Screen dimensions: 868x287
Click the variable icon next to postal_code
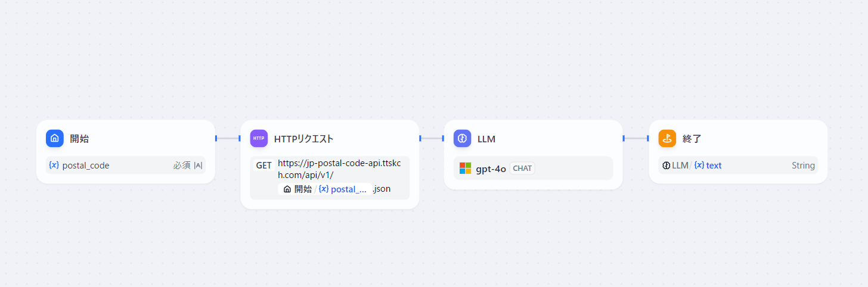pyautogui.click(x=54, y=165)
